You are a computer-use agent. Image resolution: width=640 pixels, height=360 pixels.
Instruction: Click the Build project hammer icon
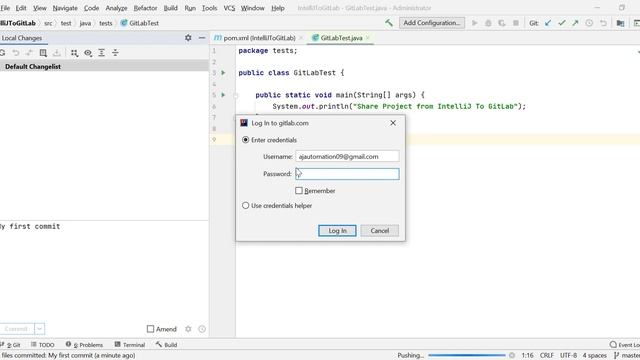[389, 23]
